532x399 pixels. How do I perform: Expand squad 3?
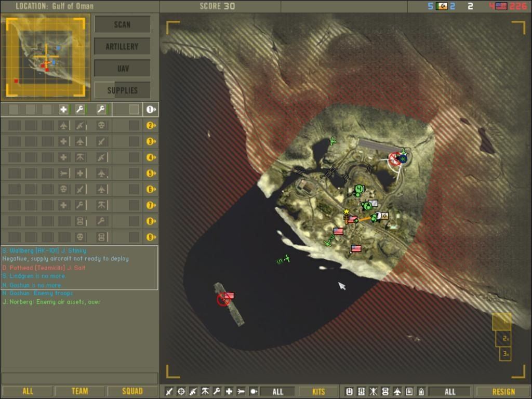(151, 141)
